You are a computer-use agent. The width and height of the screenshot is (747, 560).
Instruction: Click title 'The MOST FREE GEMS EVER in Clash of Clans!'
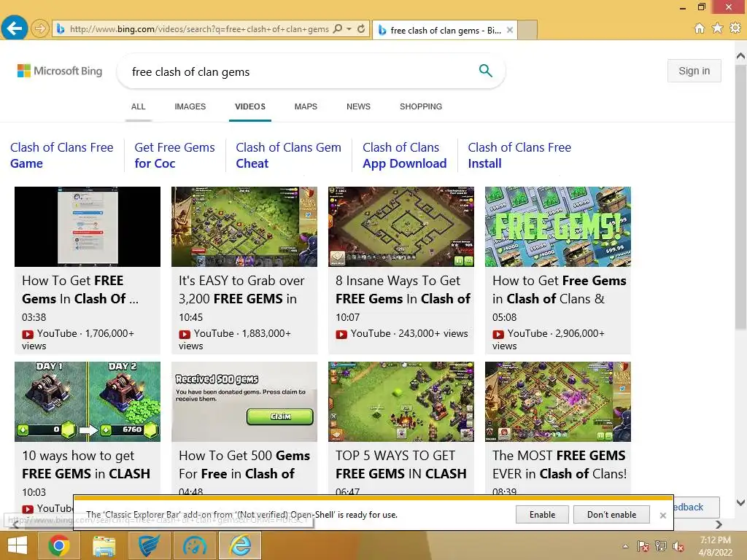560,464
